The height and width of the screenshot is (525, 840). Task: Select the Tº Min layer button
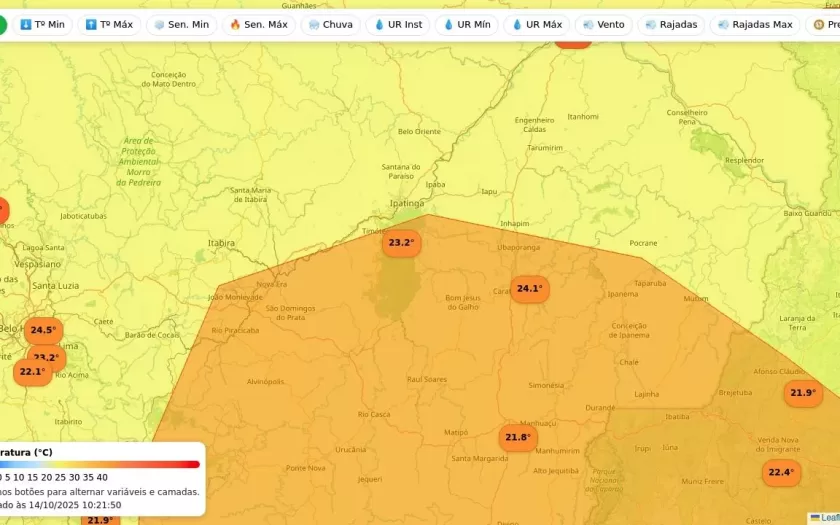pos(42,25)
